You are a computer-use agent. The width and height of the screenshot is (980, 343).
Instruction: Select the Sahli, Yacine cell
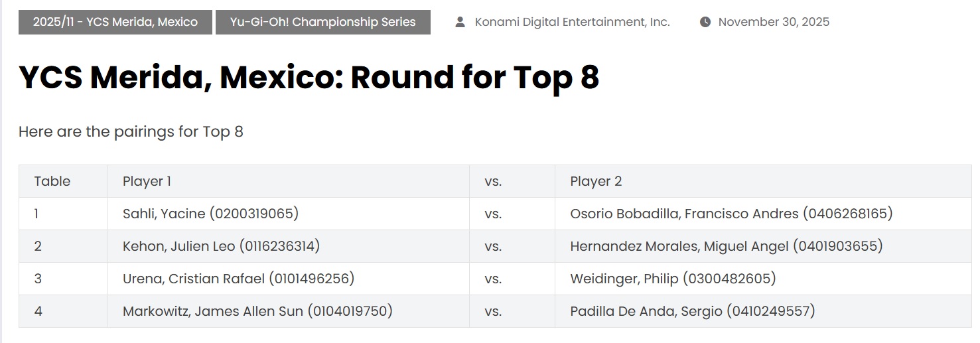pos(288,214)
